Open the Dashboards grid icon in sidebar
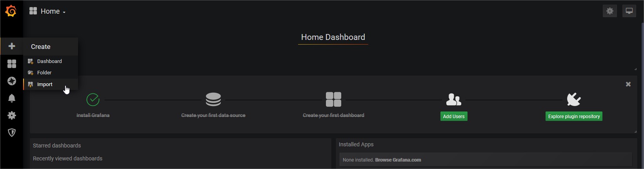644x169 pixels. [12, 64]
